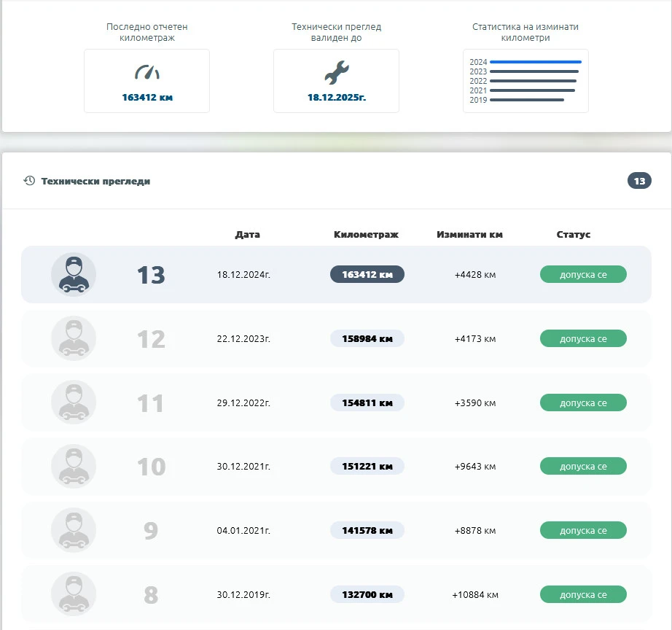Click the 13 inspections count badge
The width and height of the screenshot is (672, 630).
639,181
